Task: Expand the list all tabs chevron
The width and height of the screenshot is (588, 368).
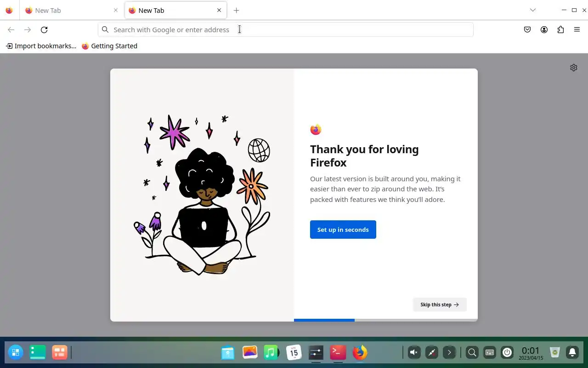Action: (532, 10)
